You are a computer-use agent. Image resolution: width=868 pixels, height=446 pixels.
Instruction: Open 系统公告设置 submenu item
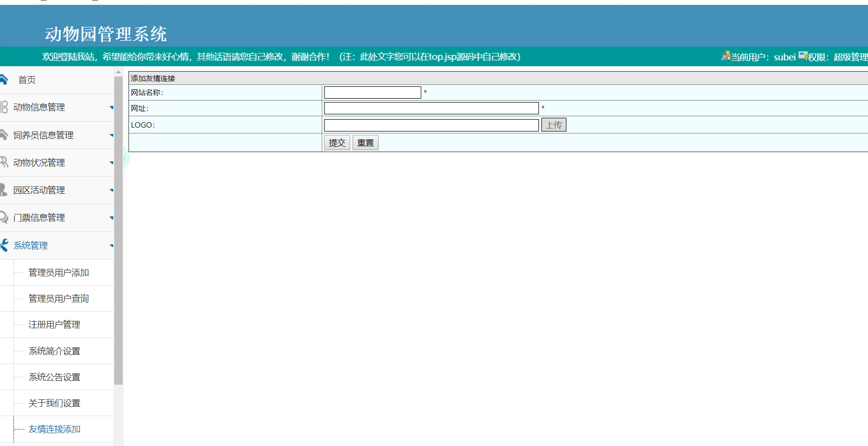tap(54, 377)
